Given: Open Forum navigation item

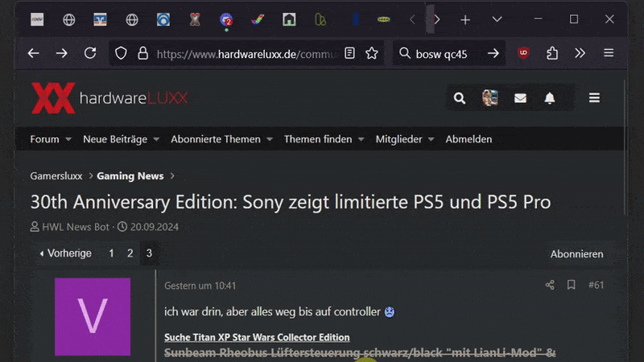Looking at the screenshot, I should point(44,139).
